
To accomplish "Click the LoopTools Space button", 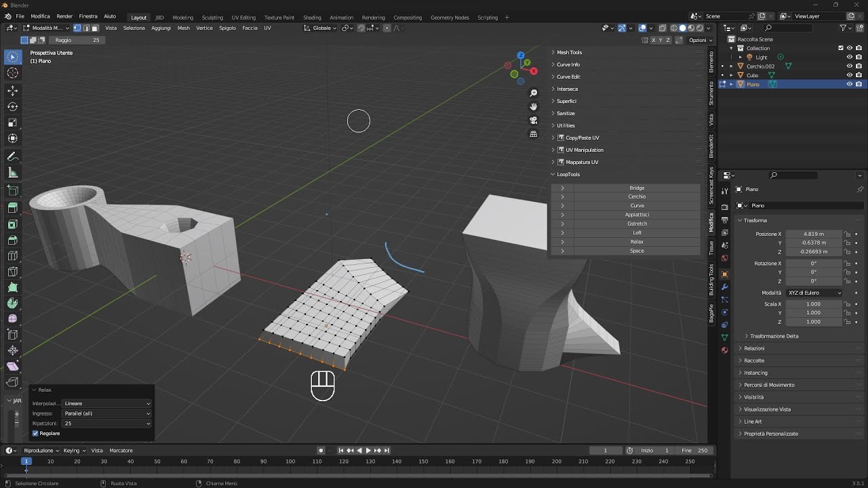I will [637, 251].
